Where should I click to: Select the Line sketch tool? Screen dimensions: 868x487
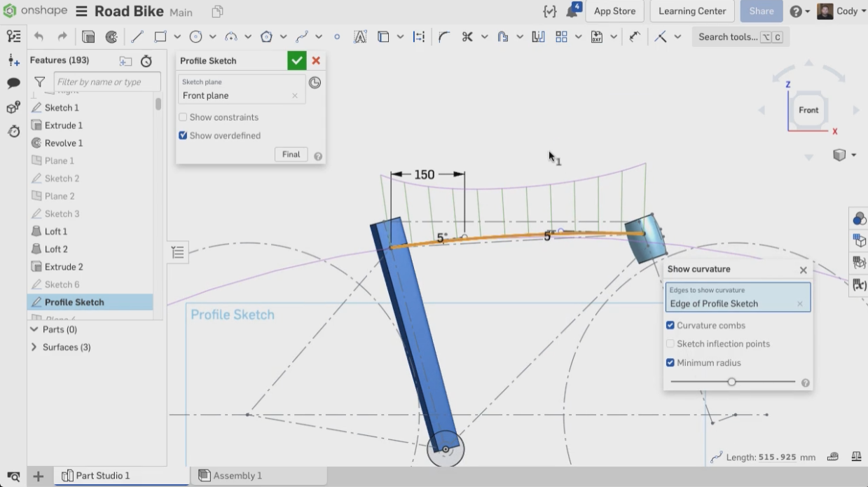137,37
